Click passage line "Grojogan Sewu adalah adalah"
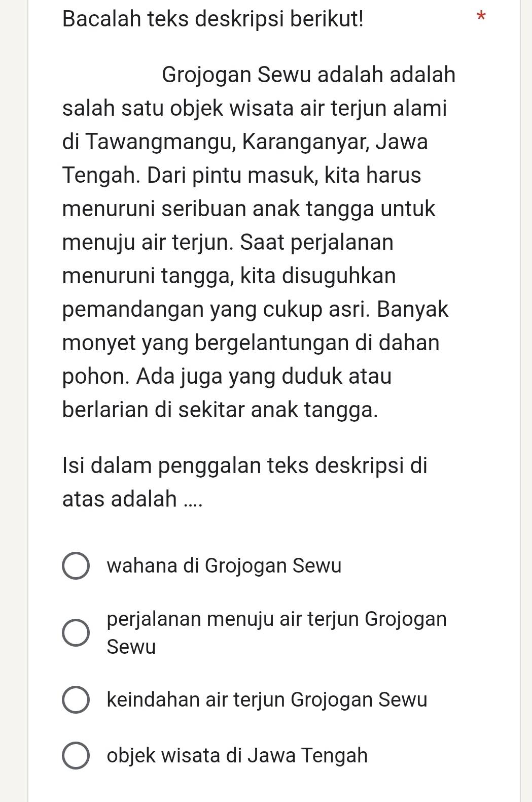 [x=309, y=75]
